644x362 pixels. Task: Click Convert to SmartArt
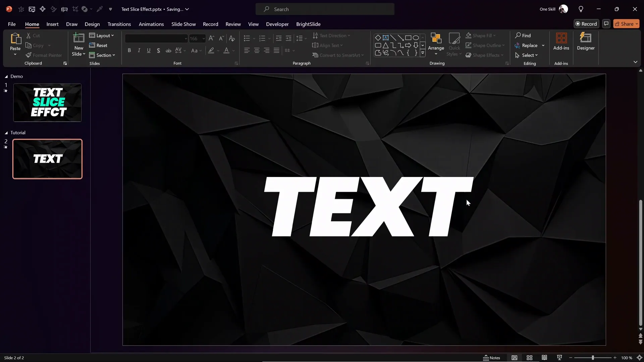(338, 55)
